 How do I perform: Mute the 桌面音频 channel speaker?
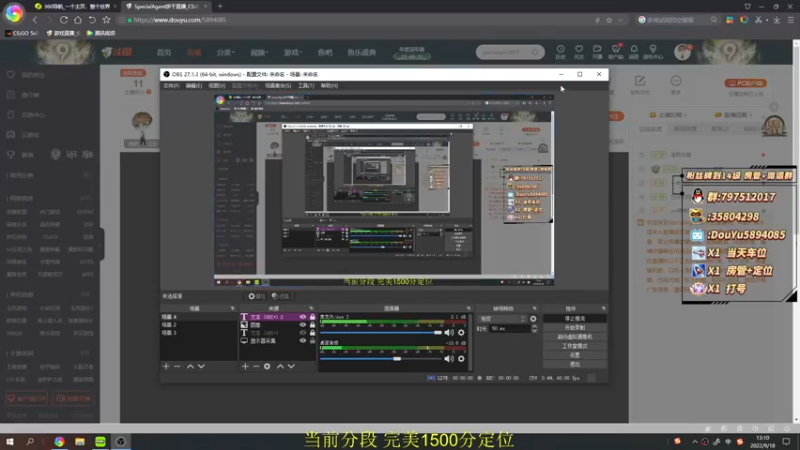[449, 359]
